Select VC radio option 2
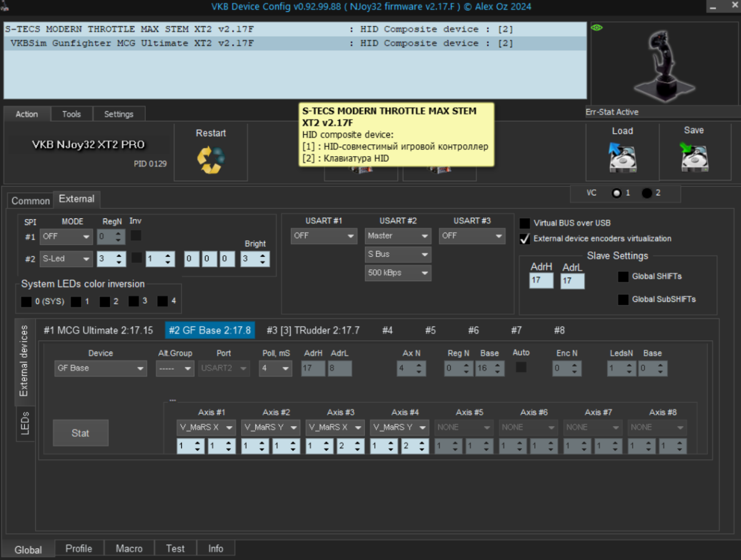741x560 pixels. pos(647,193)
